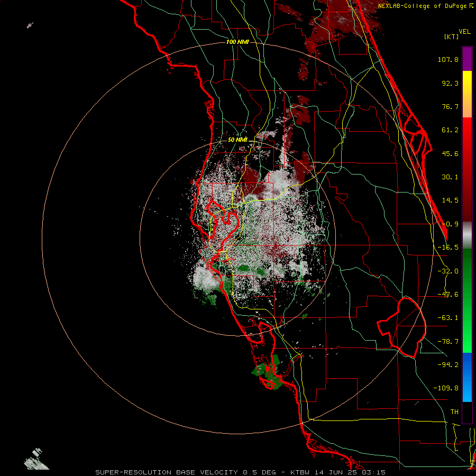The width and height of the screenshot is (476, 476).
Task: Select the -109.8 scale value
Action: point(446,388)
